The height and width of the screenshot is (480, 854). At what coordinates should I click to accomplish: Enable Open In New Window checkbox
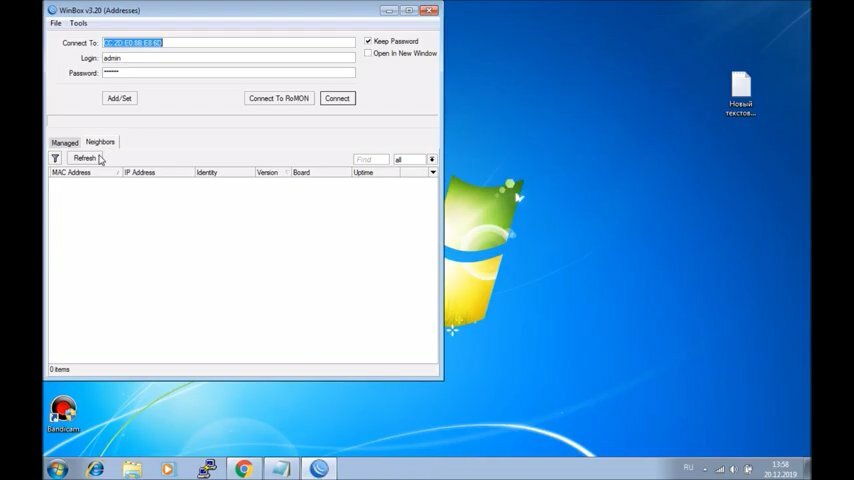pyautogui.click(x=368, y=53)
